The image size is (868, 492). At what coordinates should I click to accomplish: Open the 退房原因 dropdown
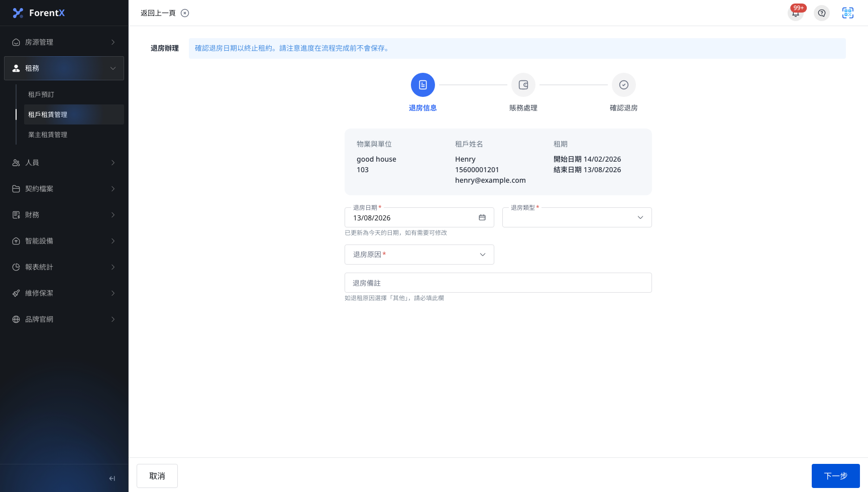(419, 255)
